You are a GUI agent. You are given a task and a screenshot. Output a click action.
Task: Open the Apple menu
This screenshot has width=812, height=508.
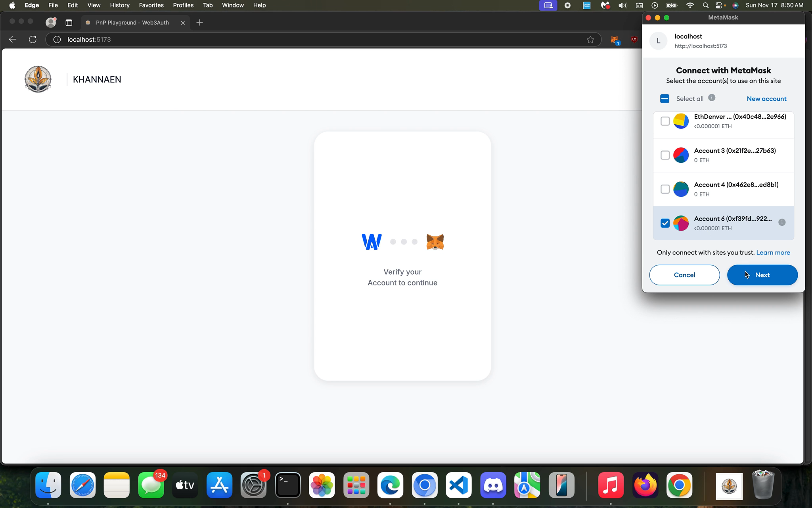(12, 5)
